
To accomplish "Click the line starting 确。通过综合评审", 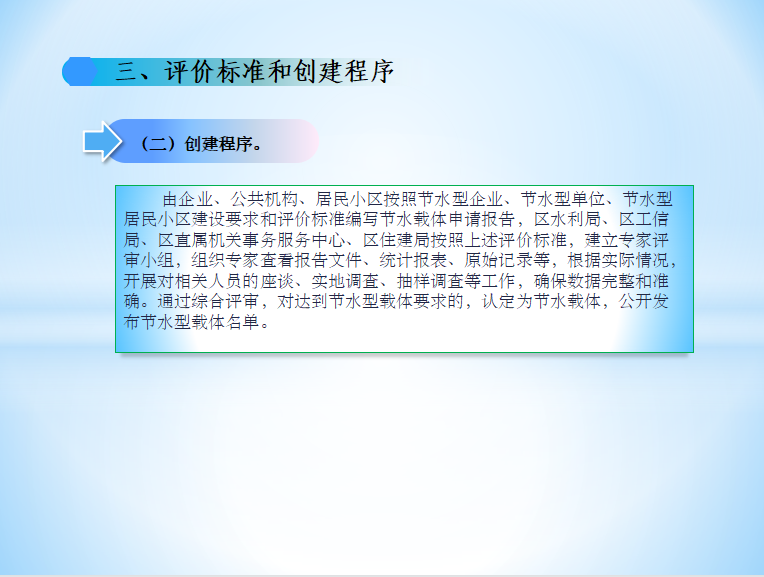I will tap(396, 301).
